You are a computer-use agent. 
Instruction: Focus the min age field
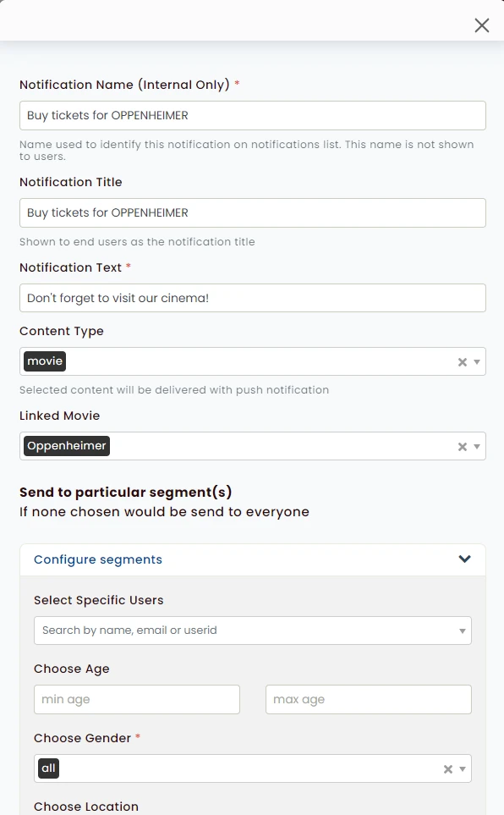point(137,699)
